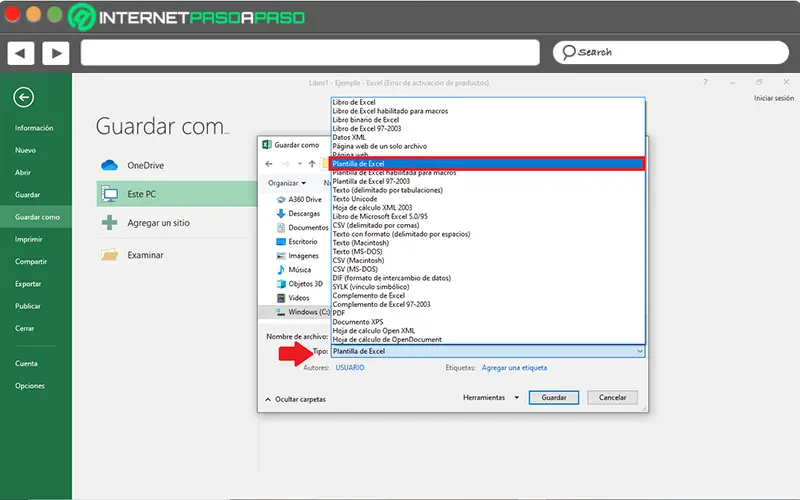800x500 pixels.
Task: Open the Examinar folder icon
Action: pyautogui.click(x=109, y=255)
